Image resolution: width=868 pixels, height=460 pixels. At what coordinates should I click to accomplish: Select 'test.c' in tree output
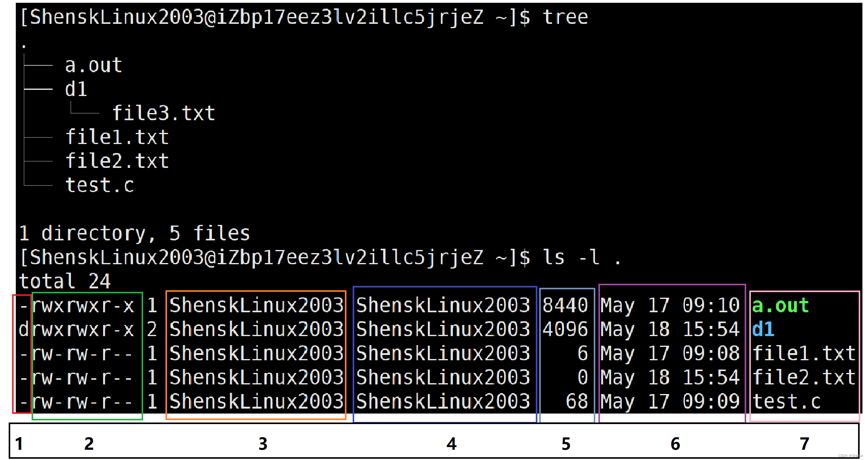pyautogui.click(x=100, y=185)
